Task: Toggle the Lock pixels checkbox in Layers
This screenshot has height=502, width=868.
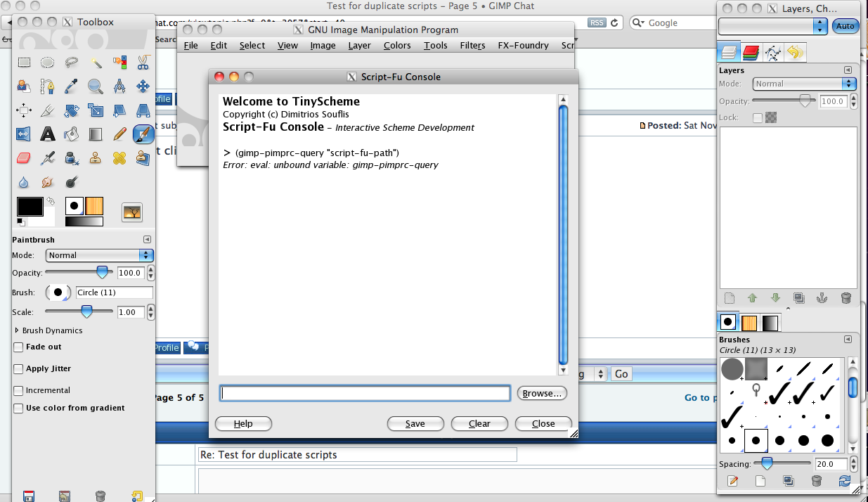Action: (758, 117)
